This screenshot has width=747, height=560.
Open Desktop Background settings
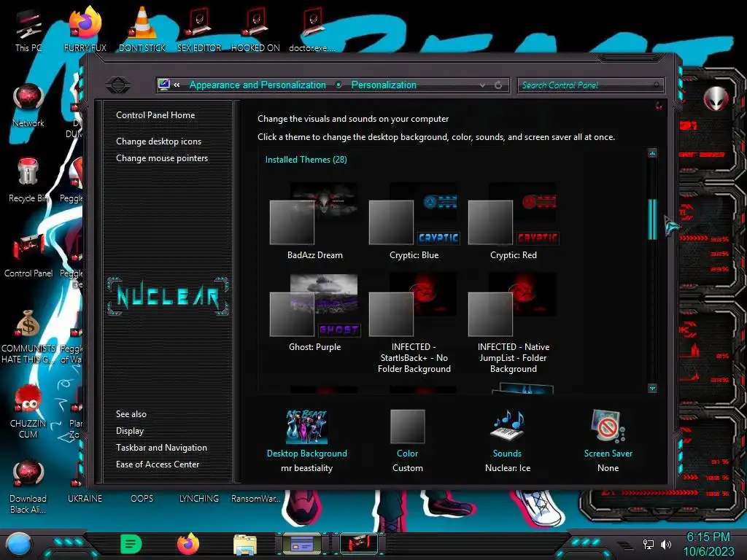pyautogui.click(x=307, y=441)
